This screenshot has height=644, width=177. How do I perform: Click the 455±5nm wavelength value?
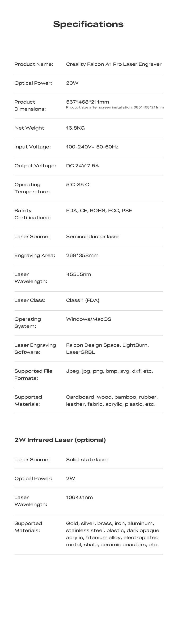pos(79,274)
